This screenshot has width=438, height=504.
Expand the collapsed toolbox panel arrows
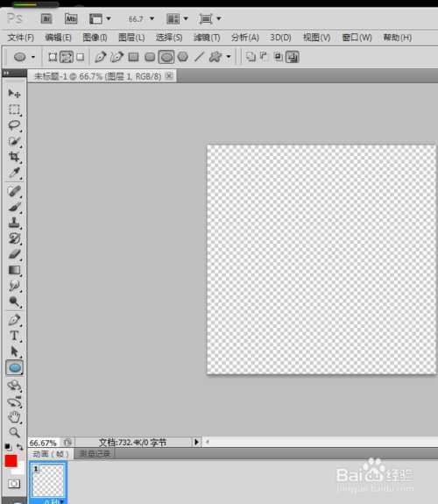click(6, 73)
